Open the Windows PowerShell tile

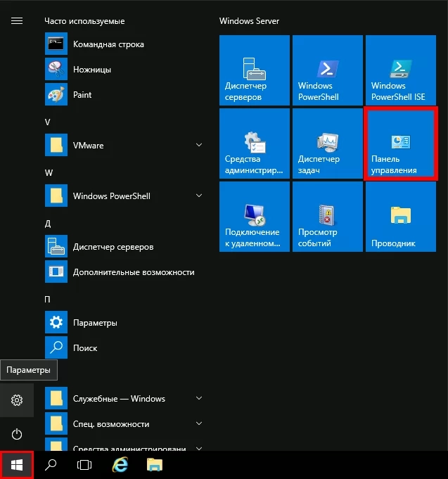(327, 71)
